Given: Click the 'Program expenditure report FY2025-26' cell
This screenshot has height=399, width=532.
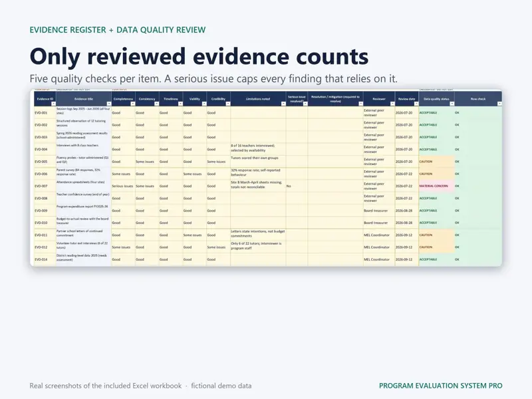Looking at the screenshot, I should [x=84, y=210].
